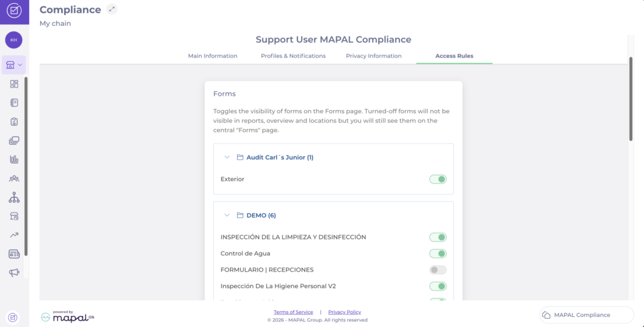Viewport: 644px width, 327px height.
Task: Disable the Exterior form toggle
Action: point(438,179)
